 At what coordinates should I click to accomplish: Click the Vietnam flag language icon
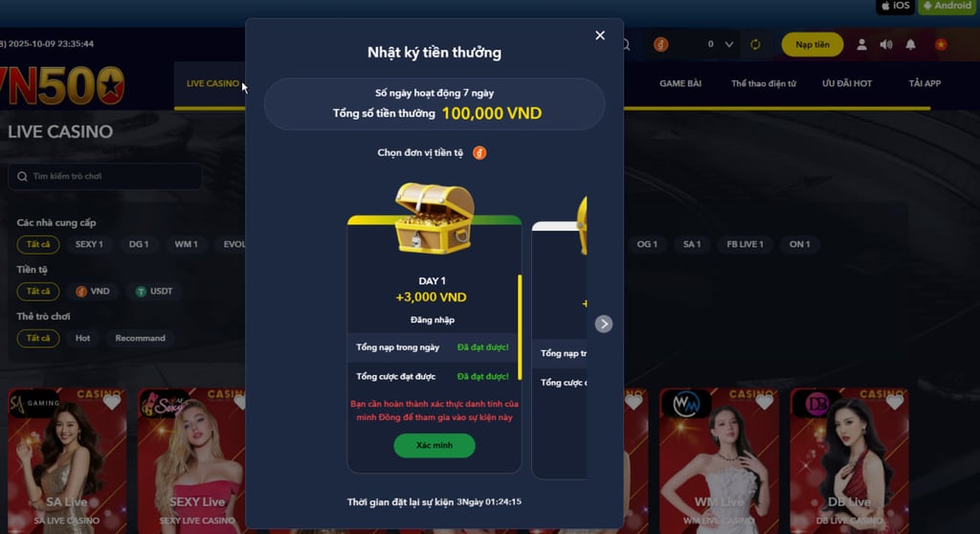941,44
